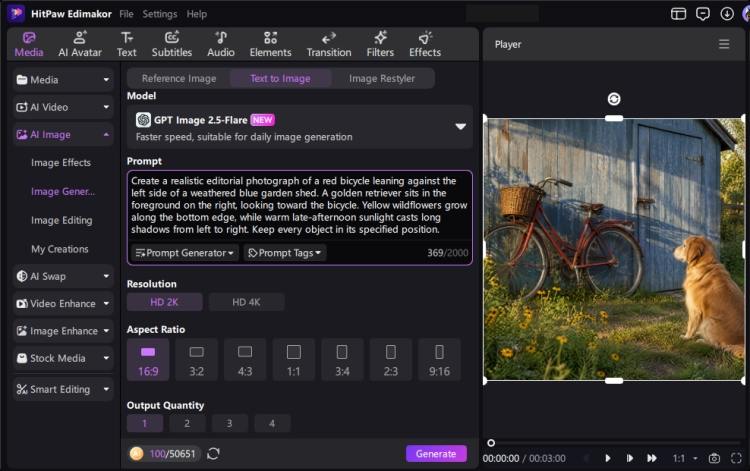Open the GPT Image model dropdown
This screenshot has height=471, width=750.
(300, 127)
